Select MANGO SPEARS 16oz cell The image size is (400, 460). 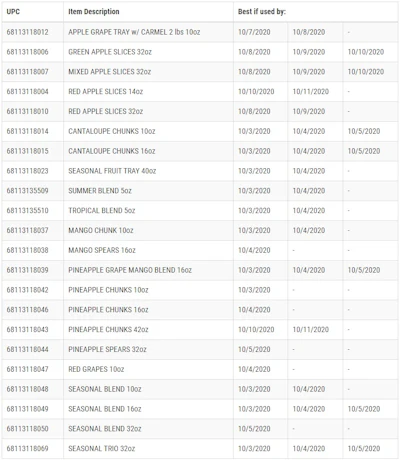pyautogui.click(x=148, y=250)
